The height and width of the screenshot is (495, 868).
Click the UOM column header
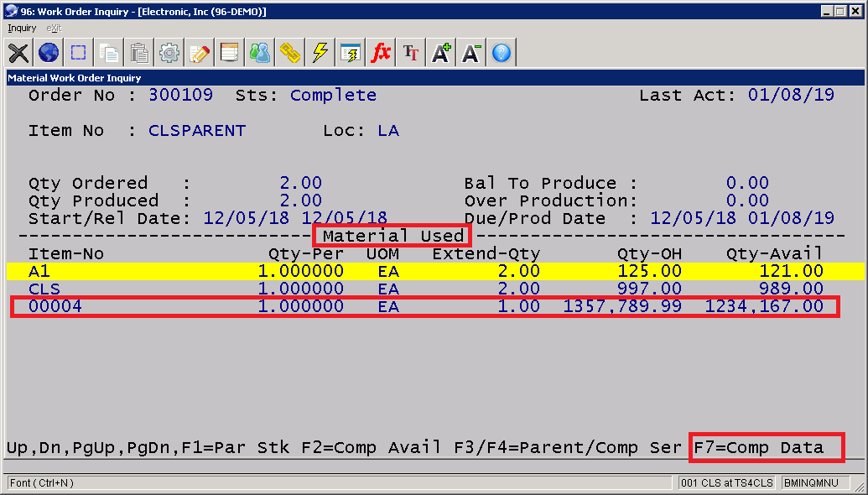[383, 254]
